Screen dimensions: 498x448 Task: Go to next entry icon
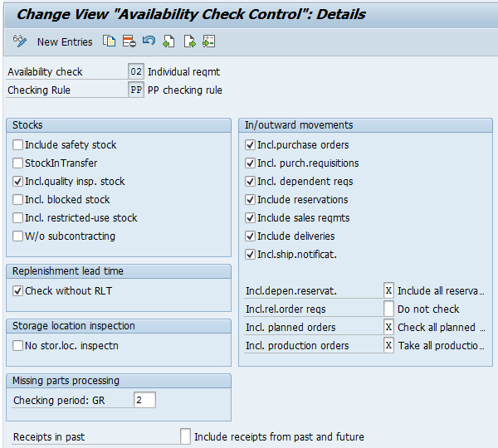189,41
